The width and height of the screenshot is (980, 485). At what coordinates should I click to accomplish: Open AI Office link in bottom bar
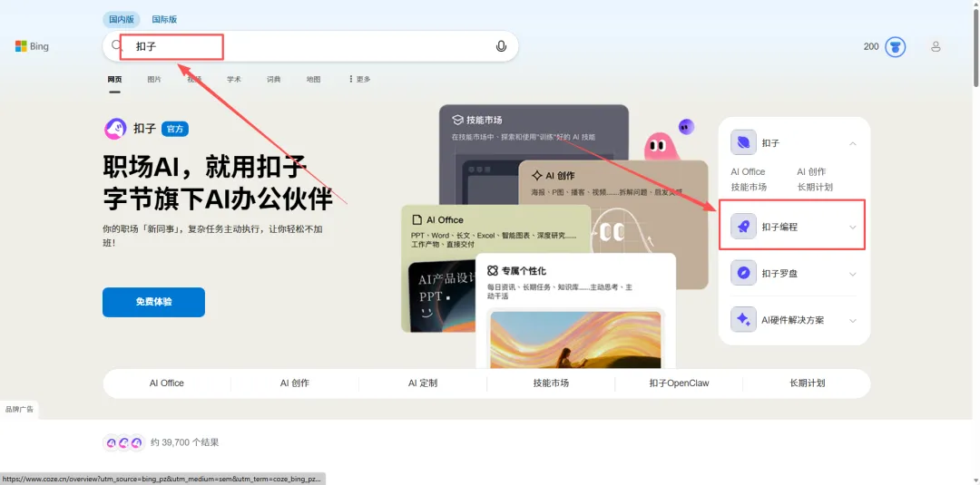[167, 383]
